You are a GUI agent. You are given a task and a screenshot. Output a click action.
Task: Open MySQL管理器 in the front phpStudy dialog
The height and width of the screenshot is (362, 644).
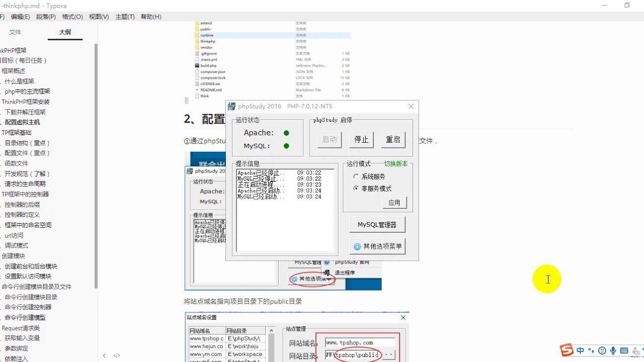coord(377,225)
